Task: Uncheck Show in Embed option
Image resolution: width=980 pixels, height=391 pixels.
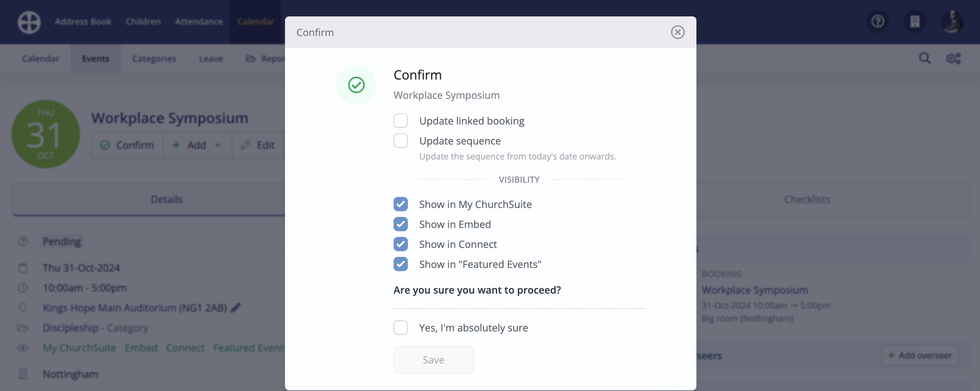Action: 401,224
